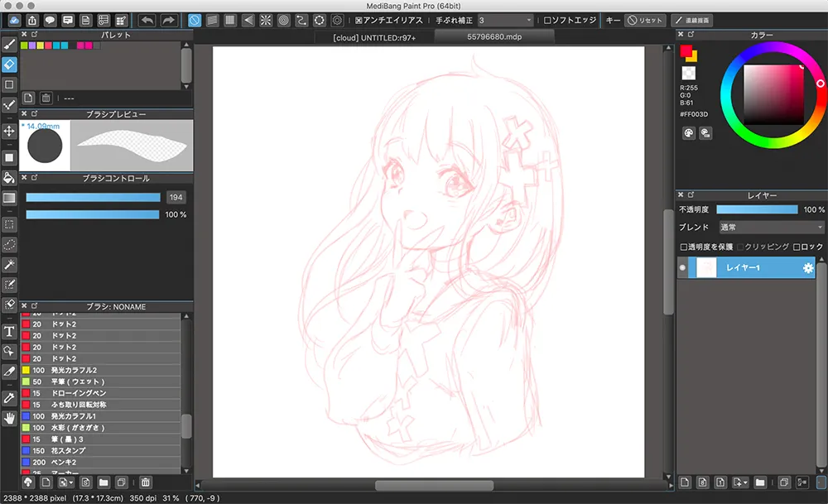
Task: Select the Text tool
Action: [x=10, y=331]
